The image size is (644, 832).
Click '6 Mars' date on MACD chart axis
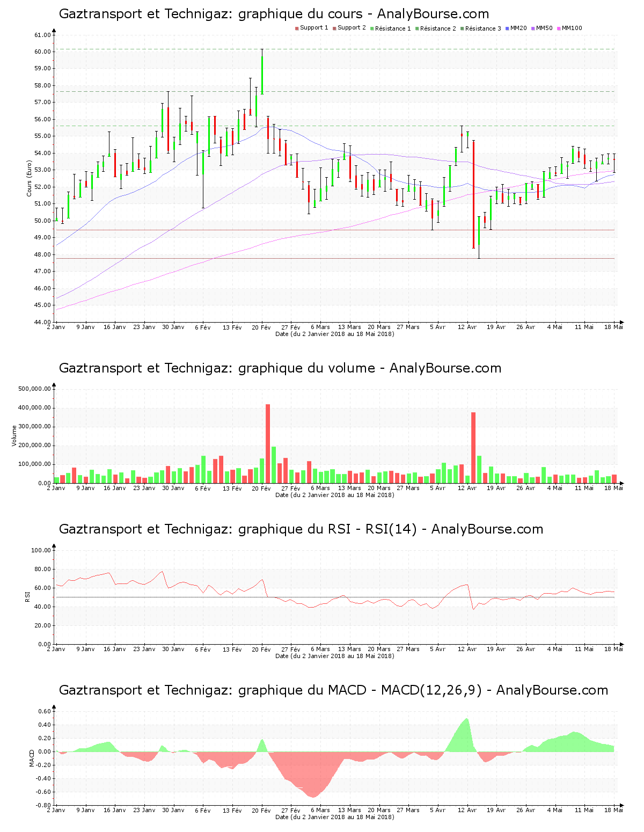pos(320,810)
